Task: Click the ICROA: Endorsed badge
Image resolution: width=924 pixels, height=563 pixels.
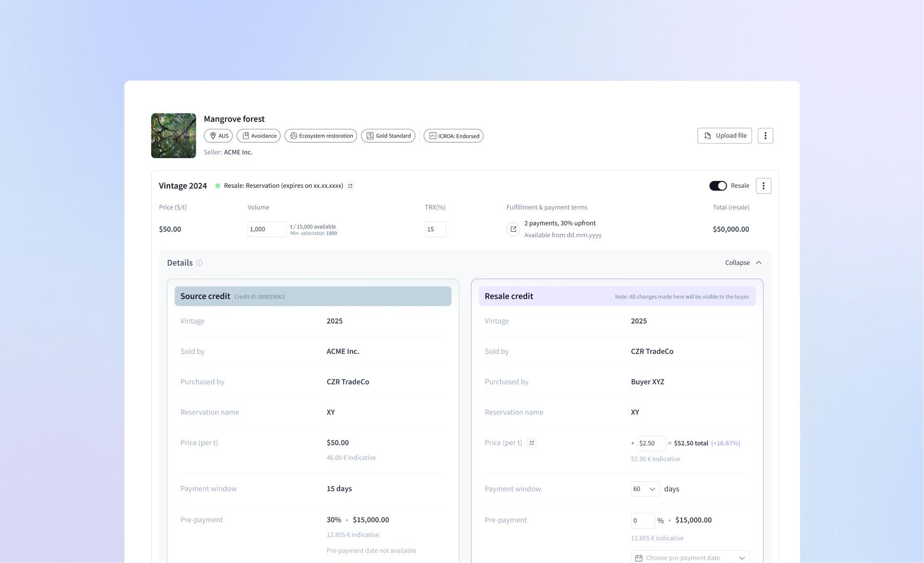Action: [x=454, y=136]
